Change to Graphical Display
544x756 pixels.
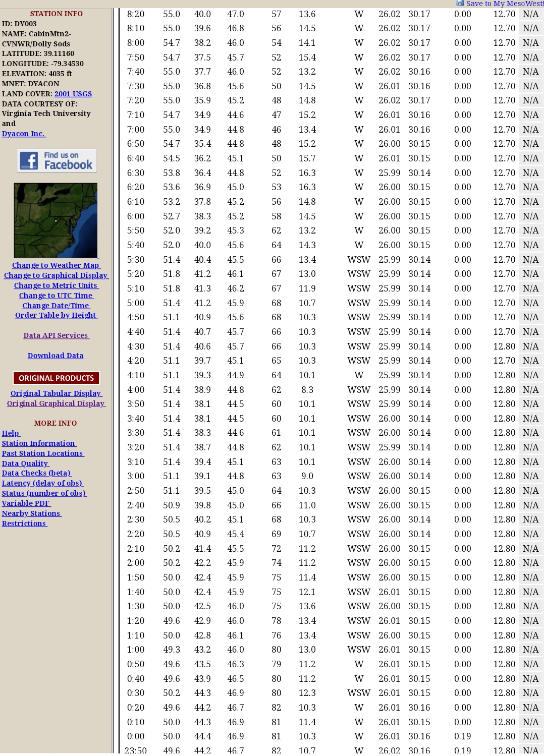pos(56,275)
